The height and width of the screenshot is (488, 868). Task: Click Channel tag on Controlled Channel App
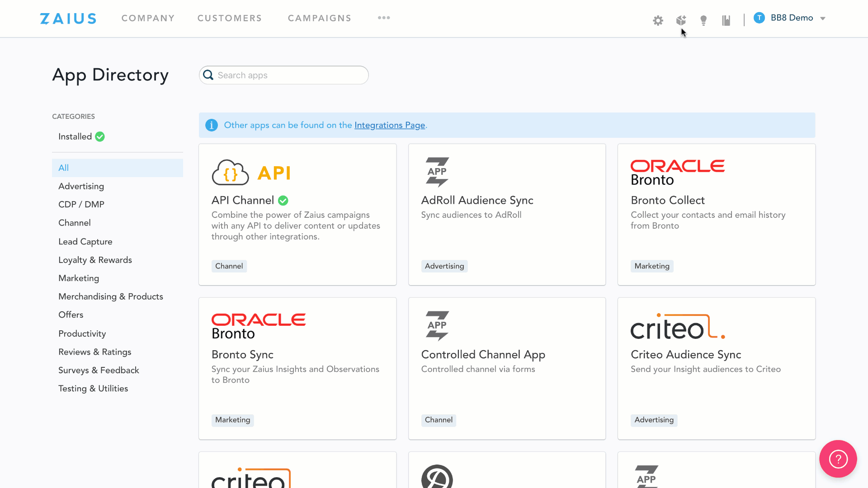pyautogui.click(x=439, y=420)
